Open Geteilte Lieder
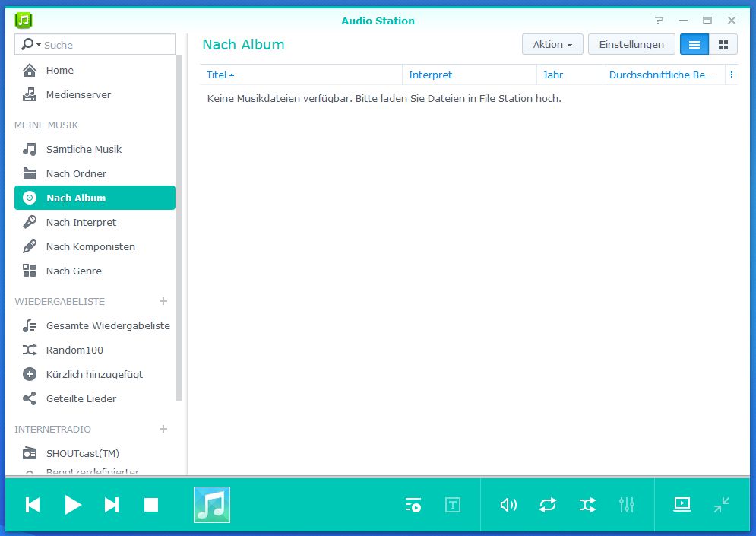This screenshot has width=756, height=536. [x=95, y=398]
